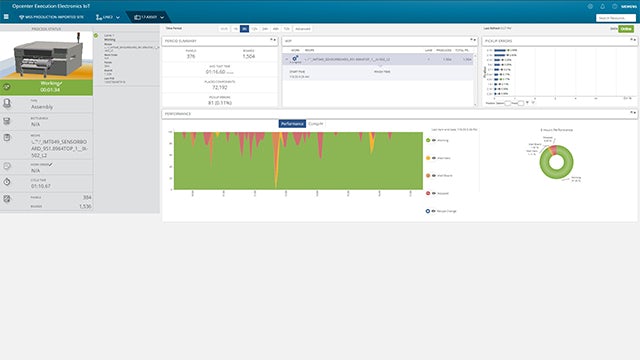Click the Work Order icon
Screen dimensions: 640x360
pos(7,166)
